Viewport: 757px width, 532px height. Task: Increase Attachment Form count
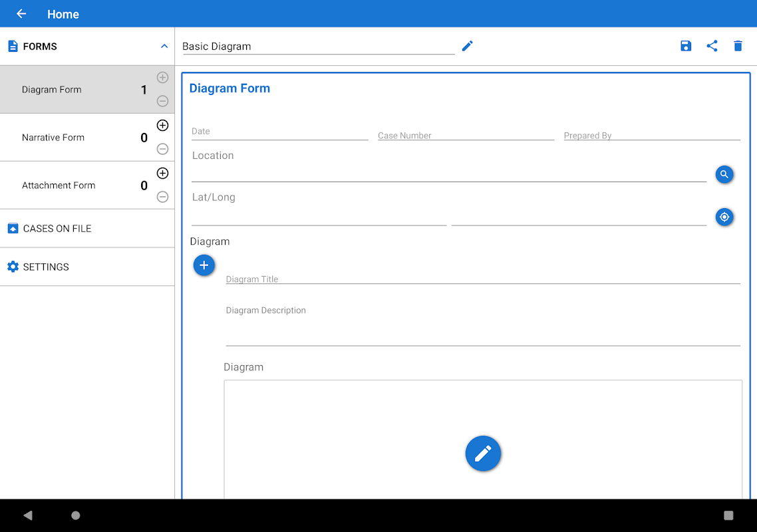click(x=163, y=174)
